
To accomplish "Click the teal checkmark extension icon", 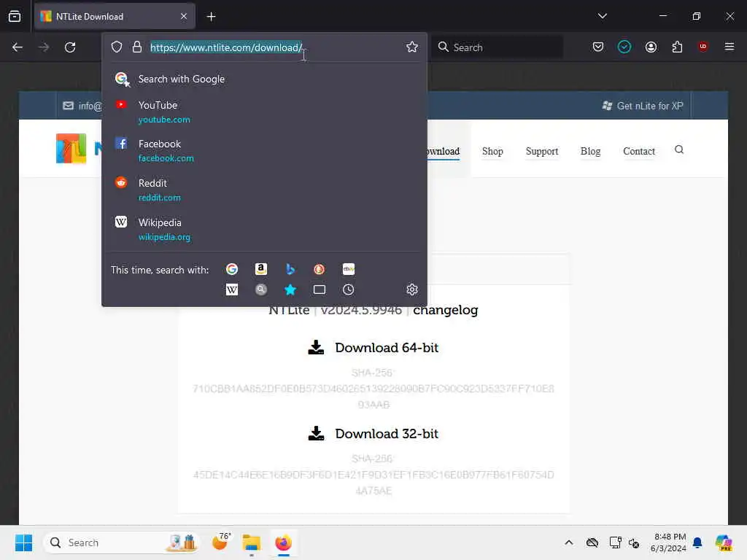I will click(x=624, y=47).
